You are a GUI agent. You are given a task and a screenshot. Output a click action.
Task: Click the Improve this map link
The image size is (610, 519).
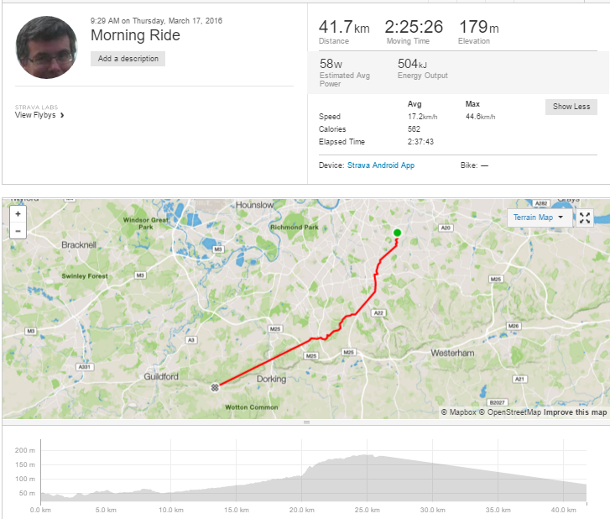coord(575,412)
